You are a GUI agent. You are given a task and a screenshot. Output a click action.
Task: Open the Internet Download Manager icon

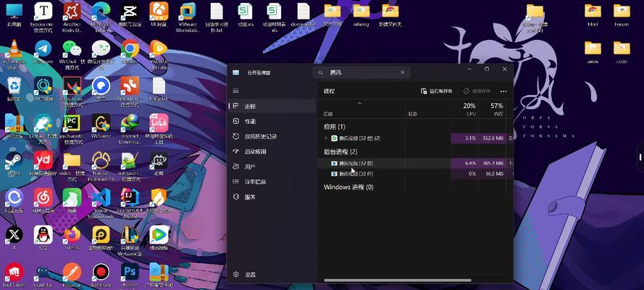(x=130, y=123)
